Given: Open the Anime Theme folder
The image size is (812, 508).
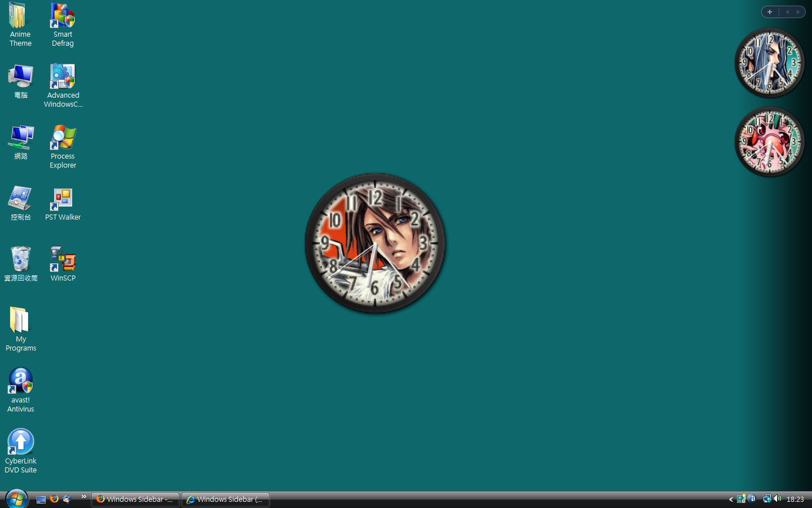Looking at the screenshot, I should pos(20,25).
